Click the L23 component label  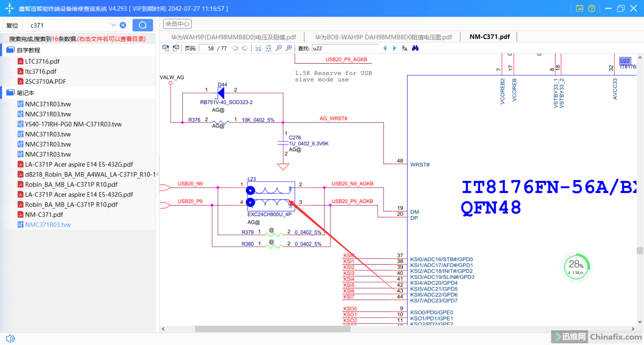tap(252, 179)
